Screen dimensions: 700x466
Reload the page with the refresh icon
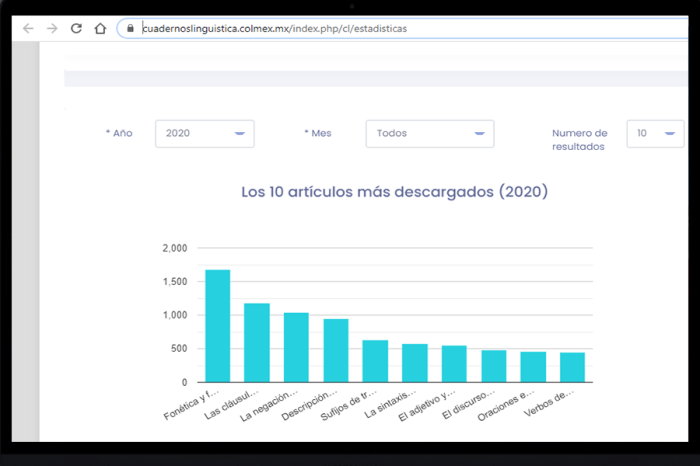tap(76, 29)
